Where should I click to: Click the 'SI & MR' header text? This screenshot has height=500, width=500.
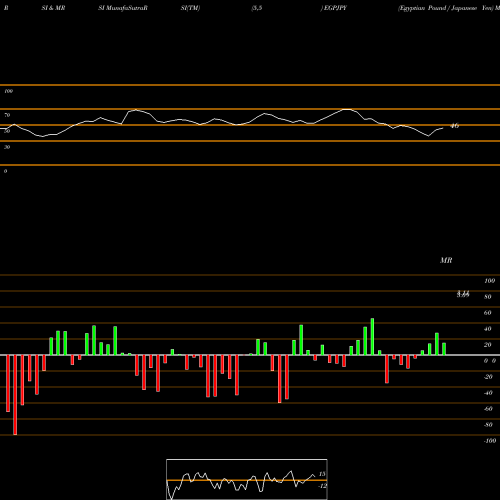53,8
